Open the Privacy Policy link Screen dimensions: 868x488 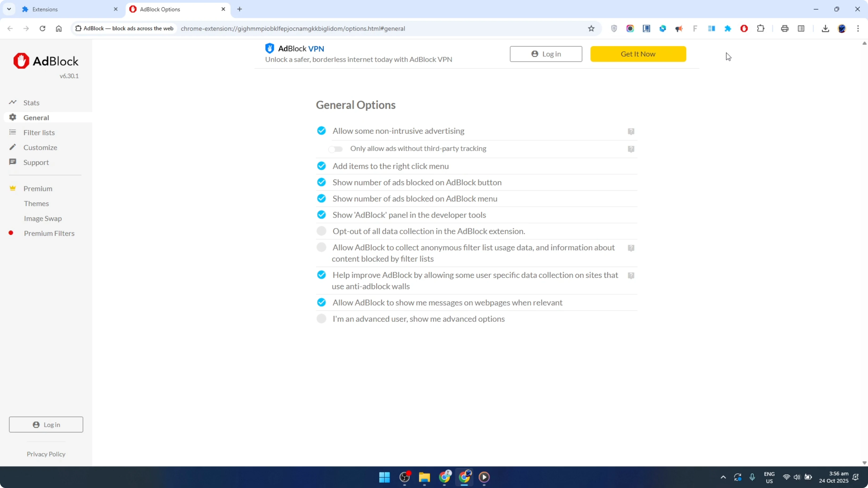point(46,454)
